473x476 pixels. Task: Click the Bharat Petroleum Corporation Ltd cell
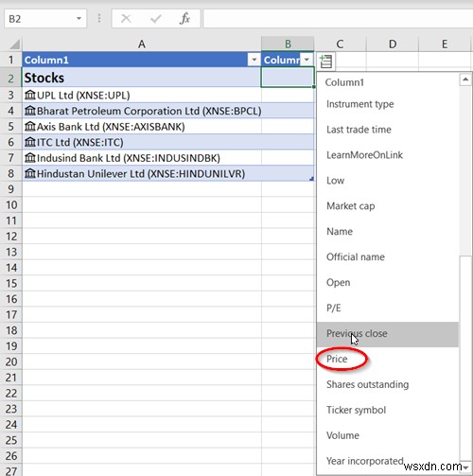(142, 111)
